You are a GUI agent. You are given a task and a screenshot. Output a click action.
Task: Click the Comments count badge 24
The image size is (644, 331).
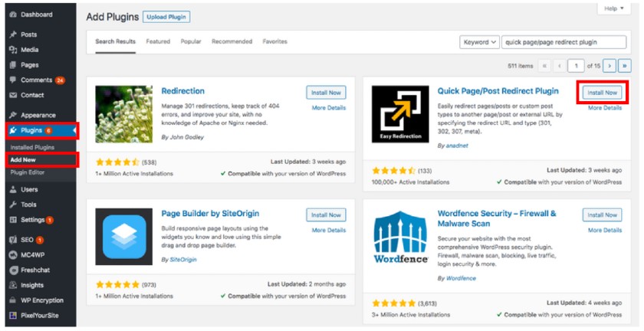(60, 80)
